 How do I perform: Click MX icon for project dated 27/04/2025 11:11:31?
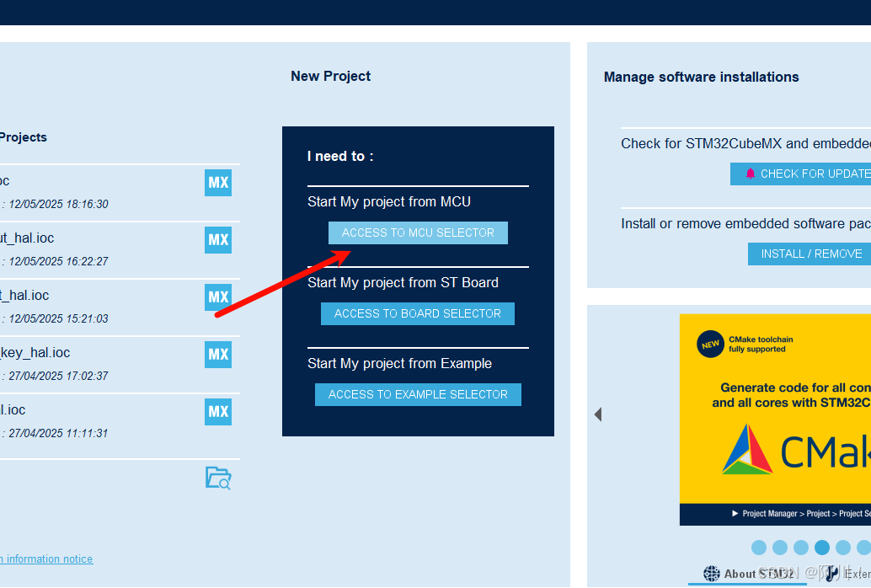[217, 412]
